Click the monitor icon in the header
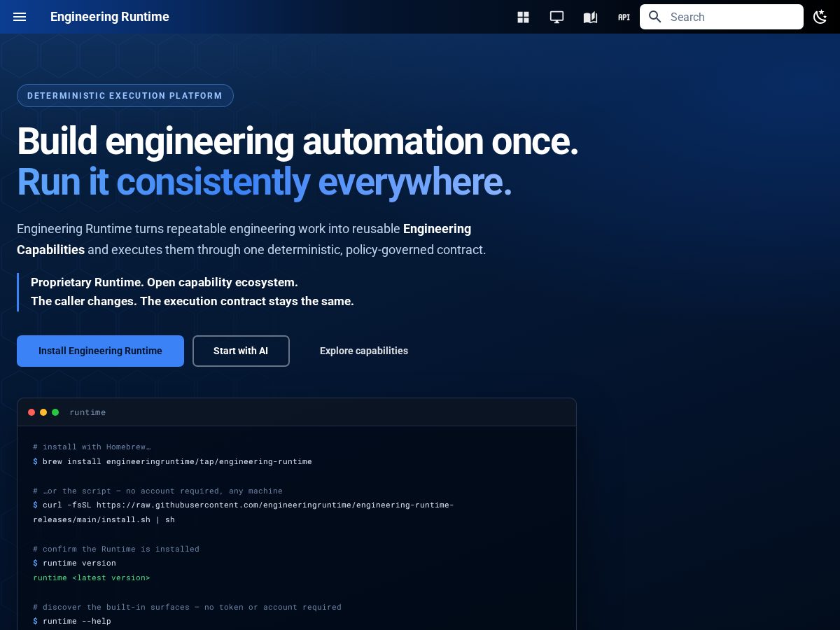 click(556, 17)
